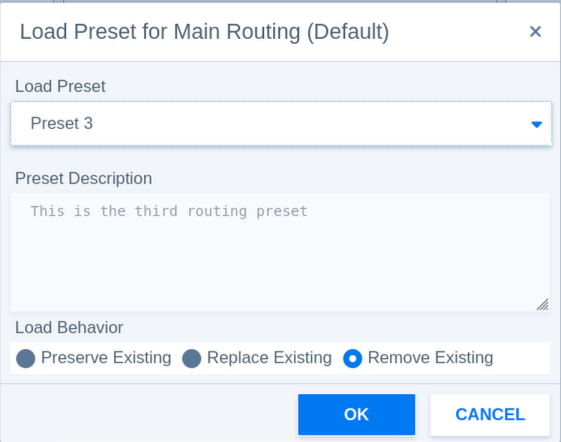561x442 pixels.
Task: Click the 'Remove Existing' label text
Action: click(x=430, y=358)
